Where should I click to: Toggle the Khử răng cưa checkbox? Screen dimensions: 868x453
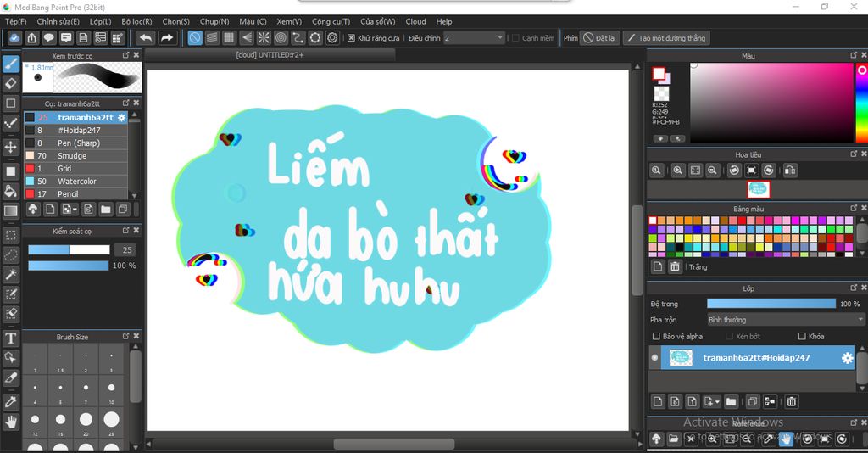tap(351, 38)
